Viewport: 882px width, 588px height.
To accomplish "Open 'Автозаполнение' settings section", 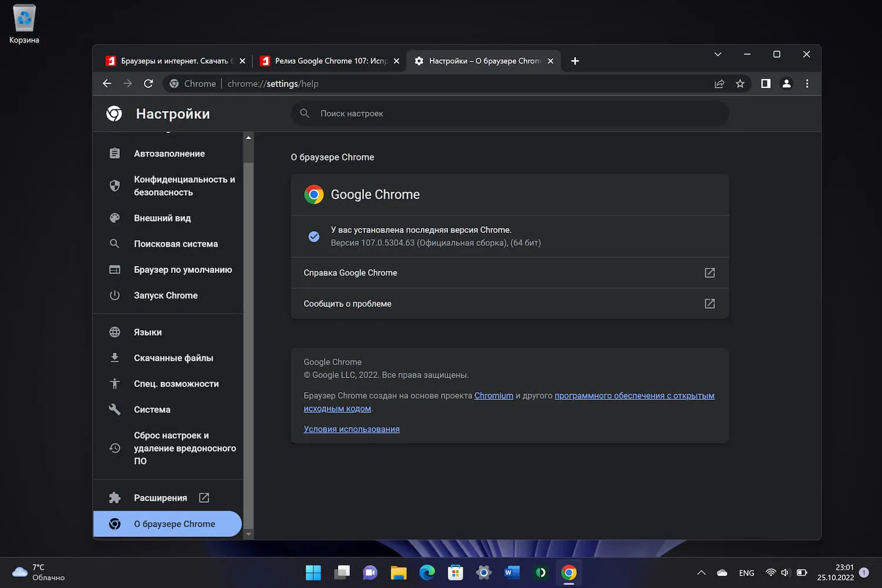I will coord(168,153).
